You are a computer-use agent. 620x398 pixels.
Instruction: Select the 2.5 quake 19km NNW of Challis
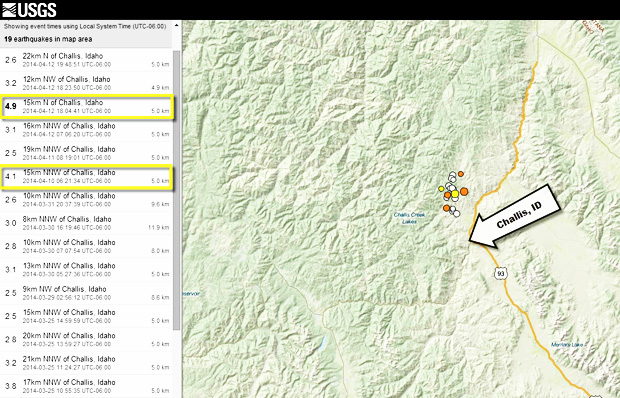coord(86,153)
